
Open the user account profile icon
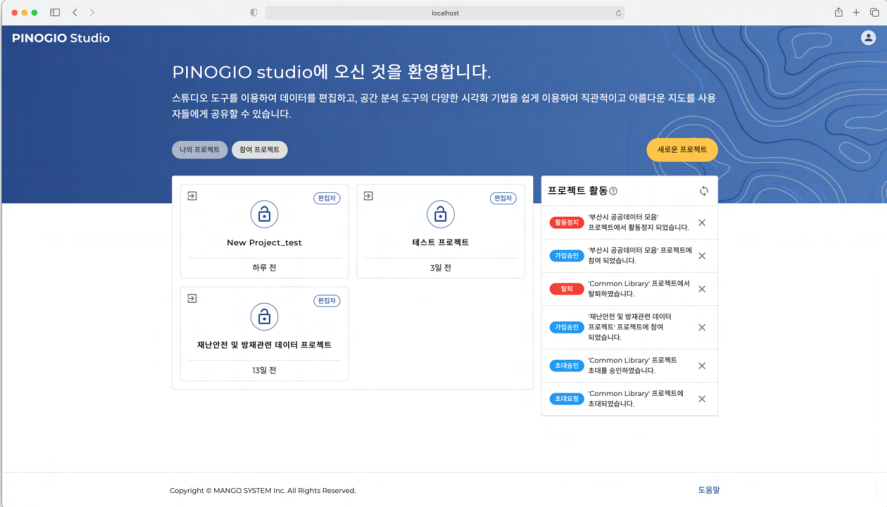(867, 38)
